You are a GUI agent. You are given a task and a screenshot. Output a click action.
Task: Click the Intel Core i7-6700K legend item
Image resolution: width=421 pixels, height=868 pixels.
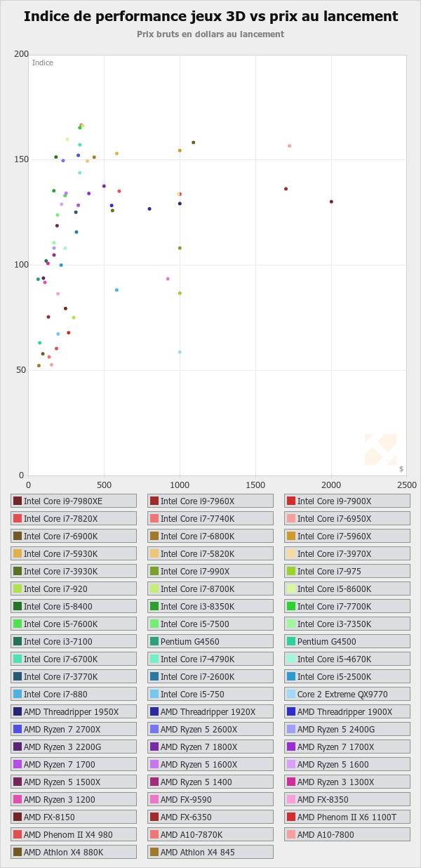pos(74,659)
